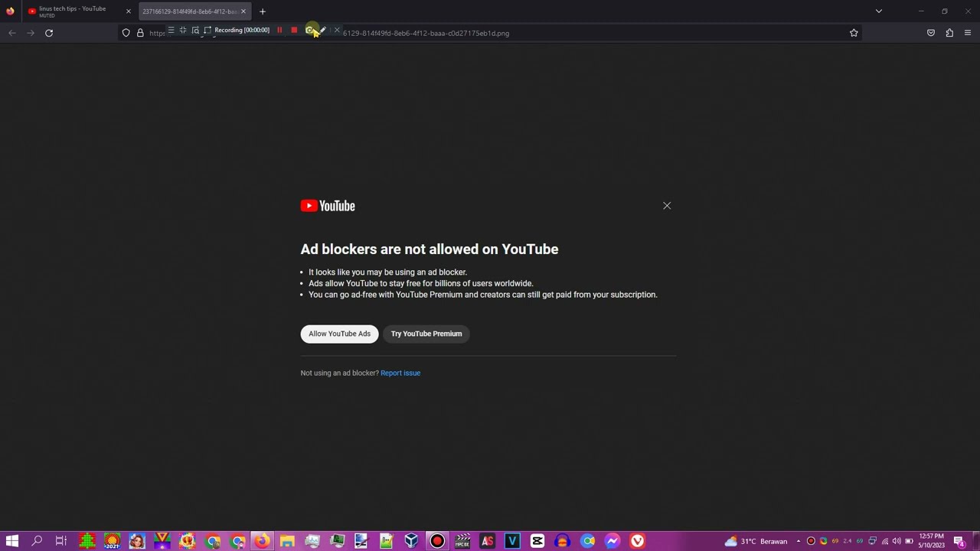List all tabs dropdown arrow

879,11
